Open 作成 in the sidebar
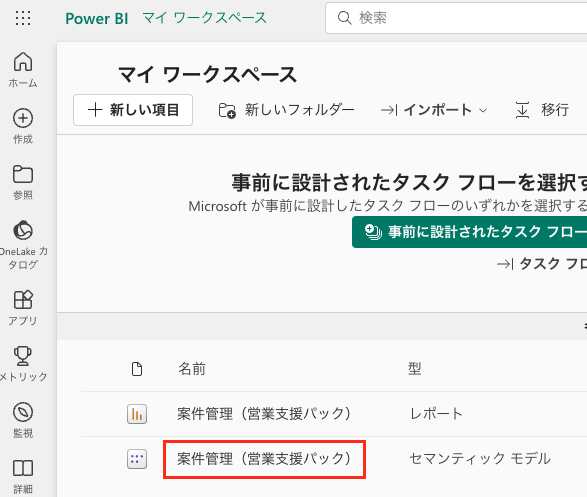The height and width of the screenshot is (497, 587). pos(23,126)
